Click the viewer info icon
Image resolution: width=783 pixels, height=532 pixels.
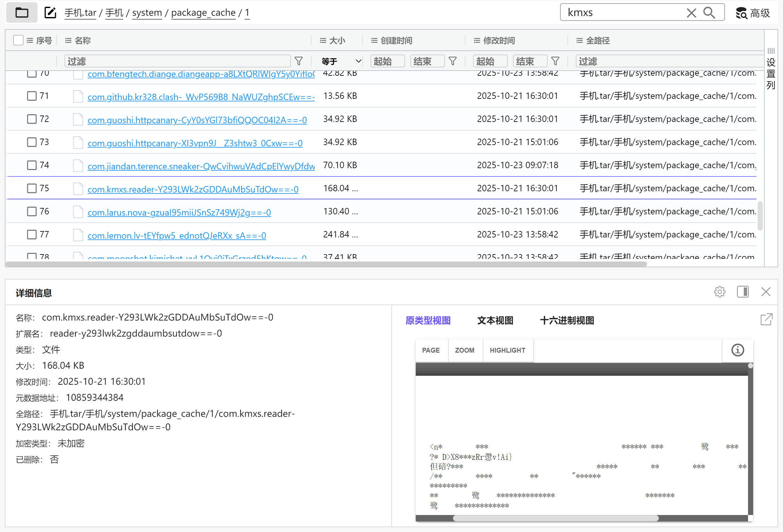point(737,350)
